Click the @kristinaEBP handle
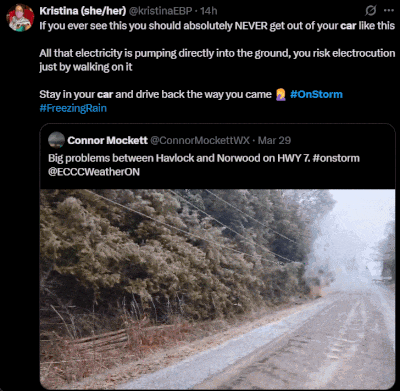 tap(160, 11)
